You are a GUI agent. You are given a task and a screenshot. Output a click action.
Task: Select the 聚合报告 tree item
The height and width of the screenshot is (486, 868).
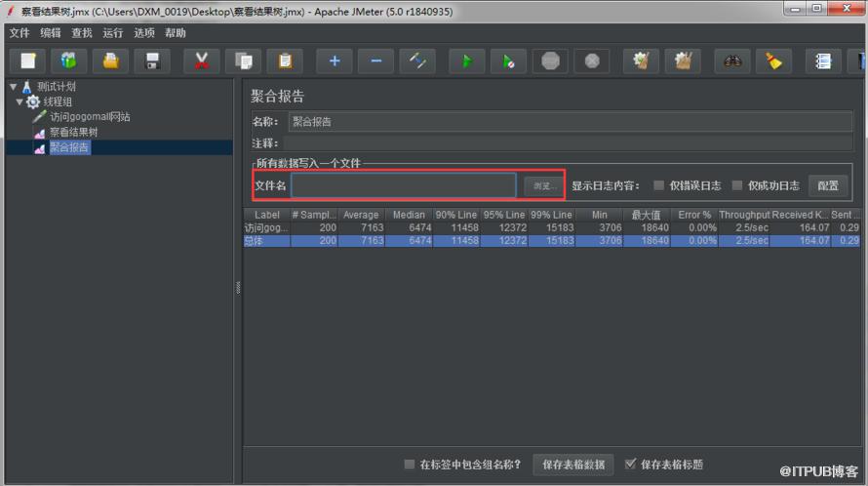coord(69,147)
